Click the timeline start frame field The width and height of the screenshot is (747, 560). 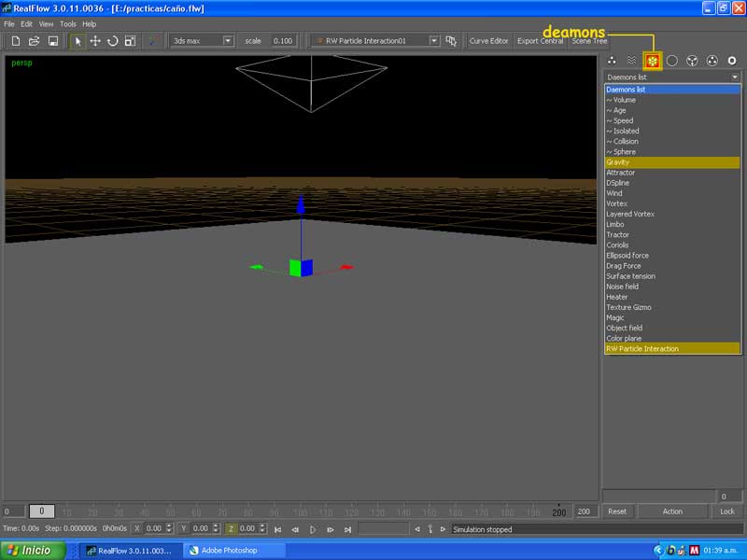point(13,511)
